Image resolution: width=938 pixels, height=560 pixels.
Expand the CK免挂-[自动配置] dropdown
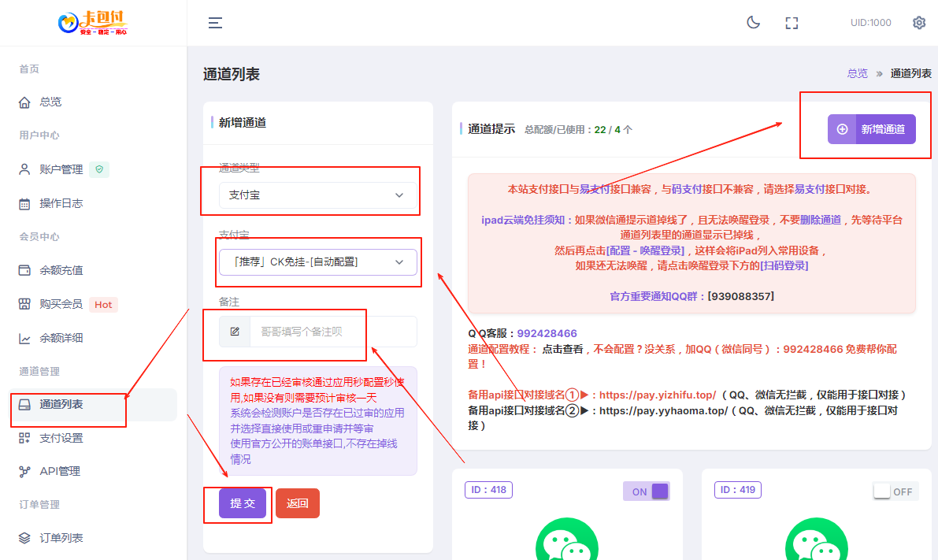[318, 261]
